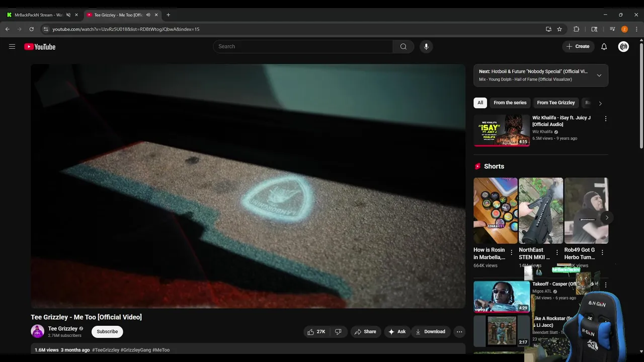Click the YouTube search field
The image size is (644, 362).
click(303, 46)
